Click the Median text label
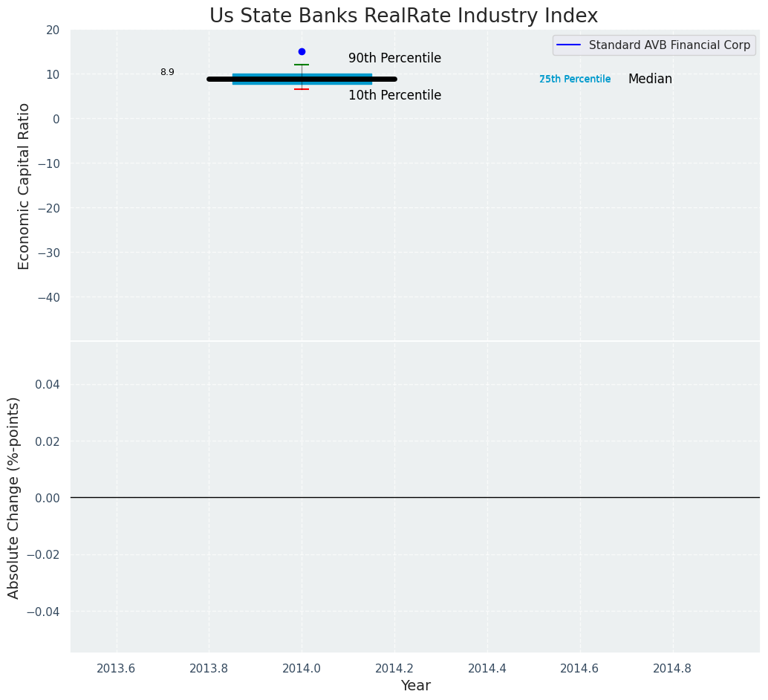The width and height of the screenshot is (768, 700). (650, 79)
